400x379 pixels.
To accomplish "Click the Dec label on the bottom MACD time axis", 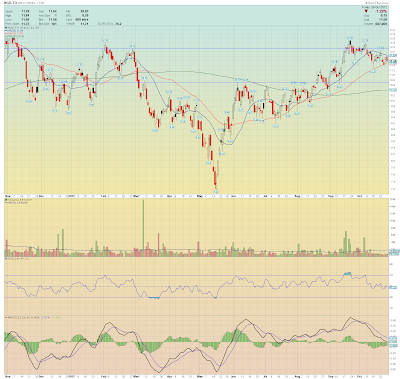I will 41,376.
